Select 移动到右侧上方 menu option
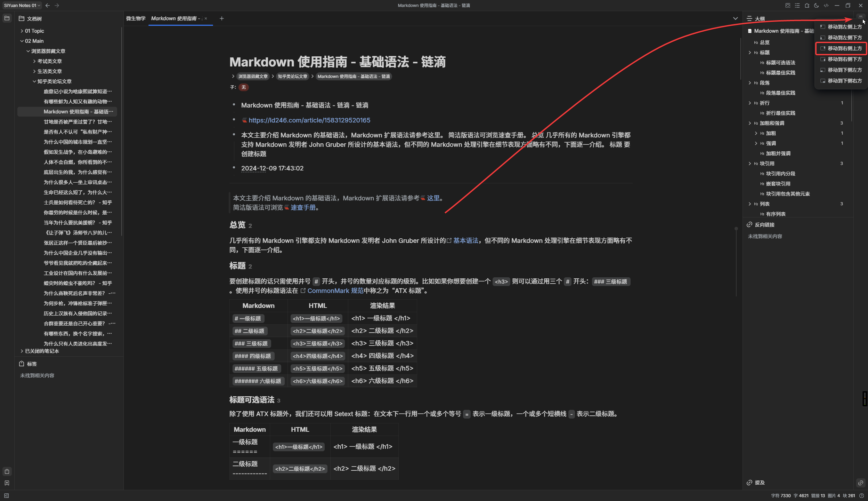The width and height of the screenshot is (868, 501). 844,48
